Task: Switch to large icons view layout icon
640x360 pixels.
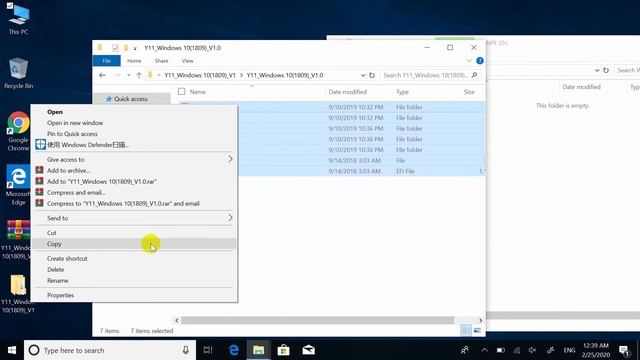Action: coord(477,331)
